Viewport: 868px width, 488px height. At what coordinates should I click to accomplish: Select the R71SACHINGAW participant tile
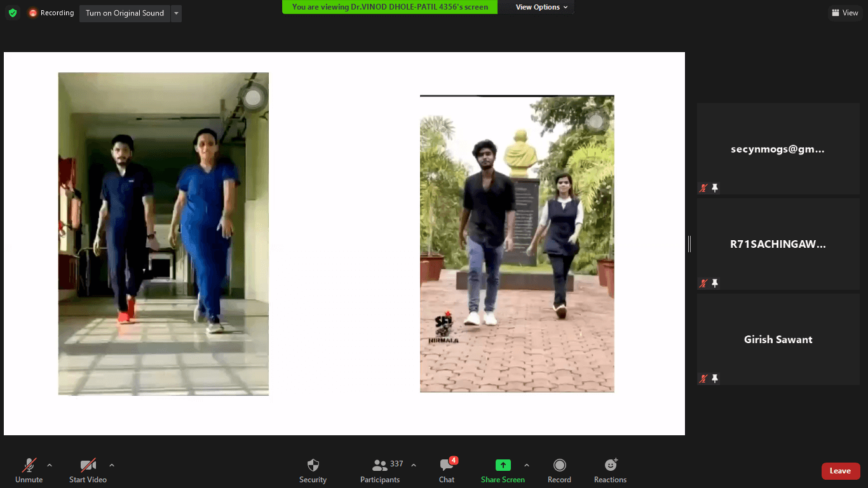(778, 244)
